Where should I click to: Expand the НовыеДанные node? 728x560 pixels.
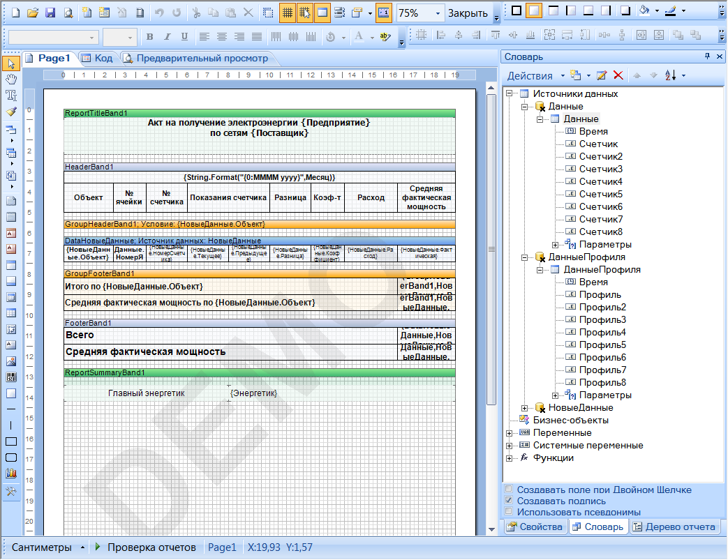[525, 408]
